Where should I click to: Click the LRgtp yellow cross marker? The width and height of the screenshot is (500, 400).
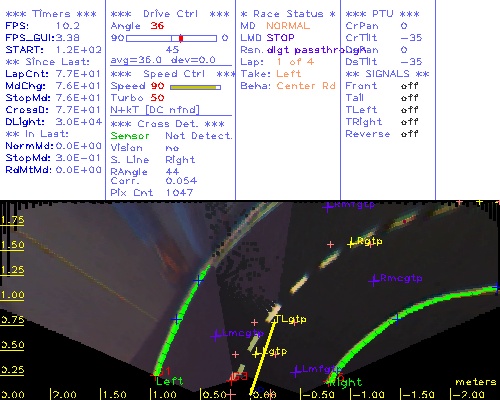[351, 244]
